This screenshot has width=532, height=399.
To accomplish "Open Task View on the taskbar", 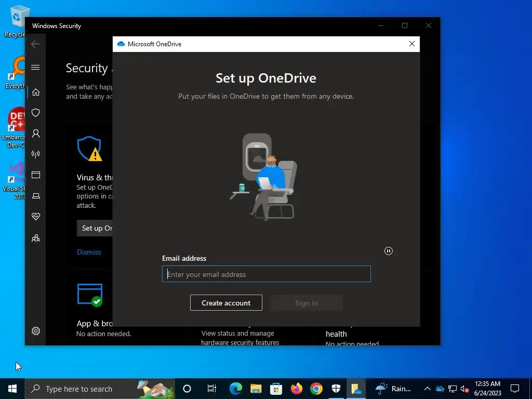I will 212,389.
